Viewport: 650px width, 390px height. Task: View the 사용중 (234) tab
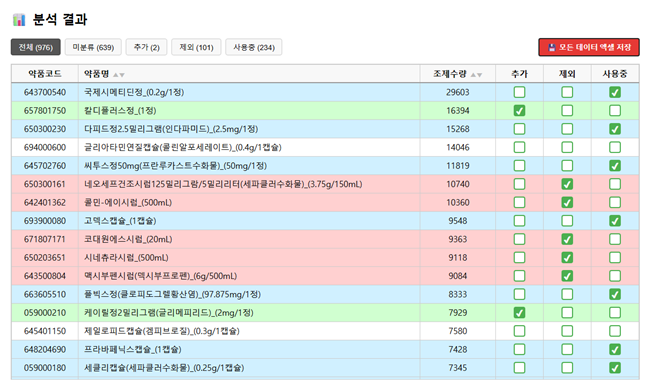pos(254,47)
